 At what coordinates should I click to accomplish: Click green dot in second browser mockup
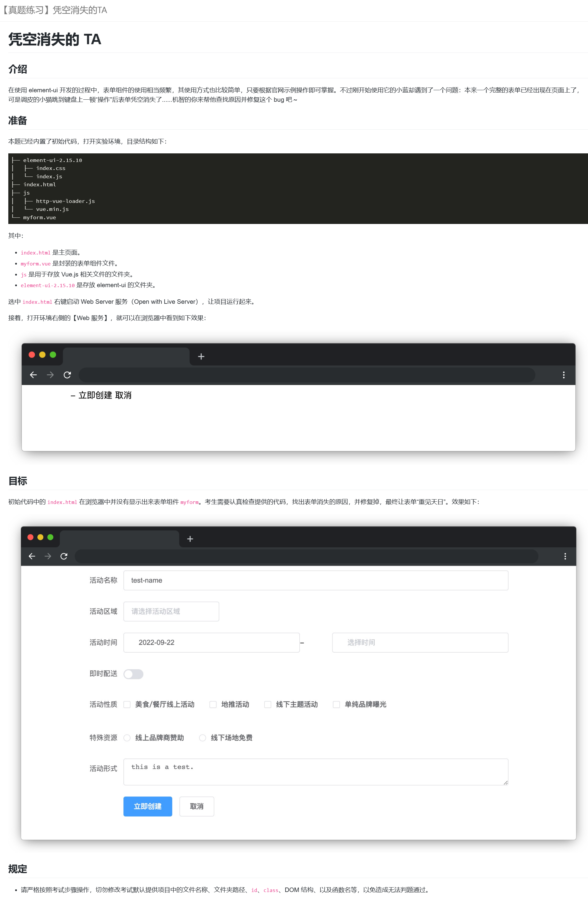point(50,537)
